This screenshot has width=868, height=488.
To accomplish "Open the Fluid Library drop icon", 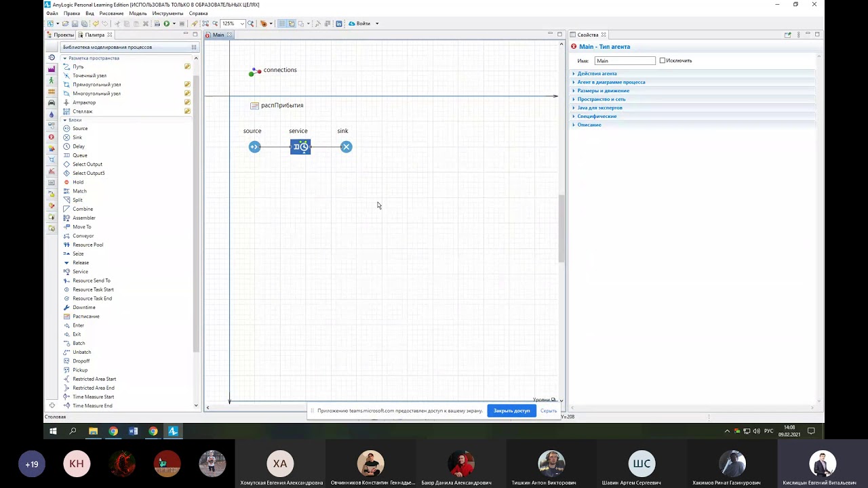I will (52, 115).
